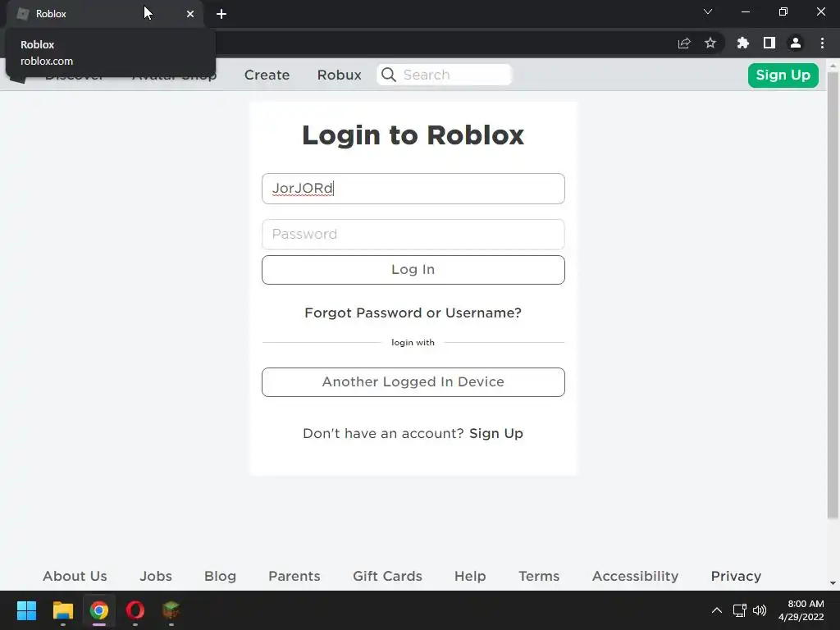Minimize the Chrome window

click(x=745, y=11)
